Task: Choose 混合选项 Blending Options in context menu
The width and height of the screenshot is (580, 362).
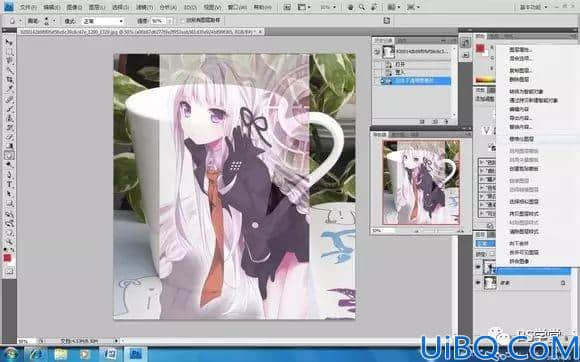Action: click(520, 58)
